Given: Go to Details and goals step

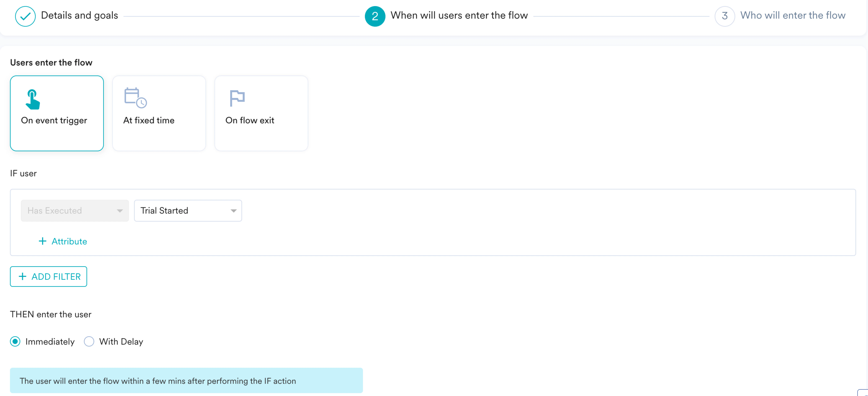Looking at the screenshot, I should coord(79,15).
